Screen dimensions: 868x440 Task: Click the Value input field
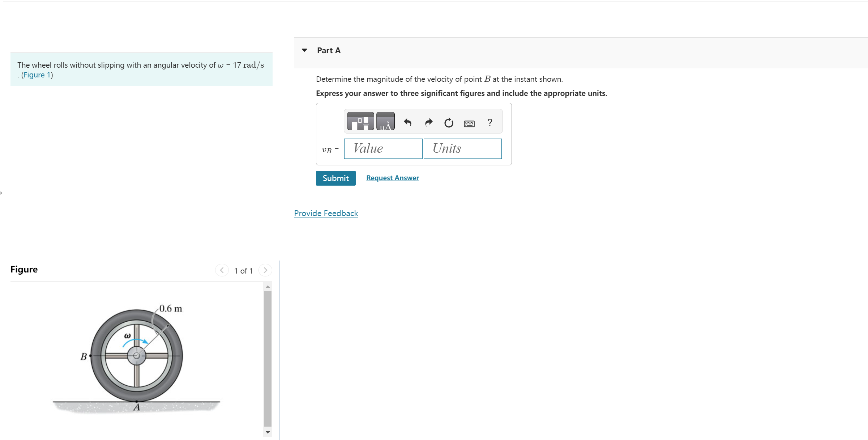[383, 148]
